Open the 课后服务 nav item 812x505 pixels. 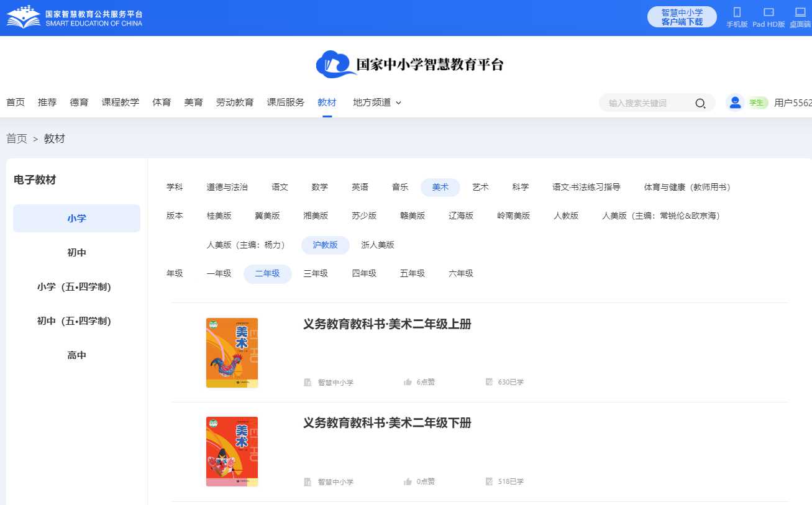click(x=286, y=102)
